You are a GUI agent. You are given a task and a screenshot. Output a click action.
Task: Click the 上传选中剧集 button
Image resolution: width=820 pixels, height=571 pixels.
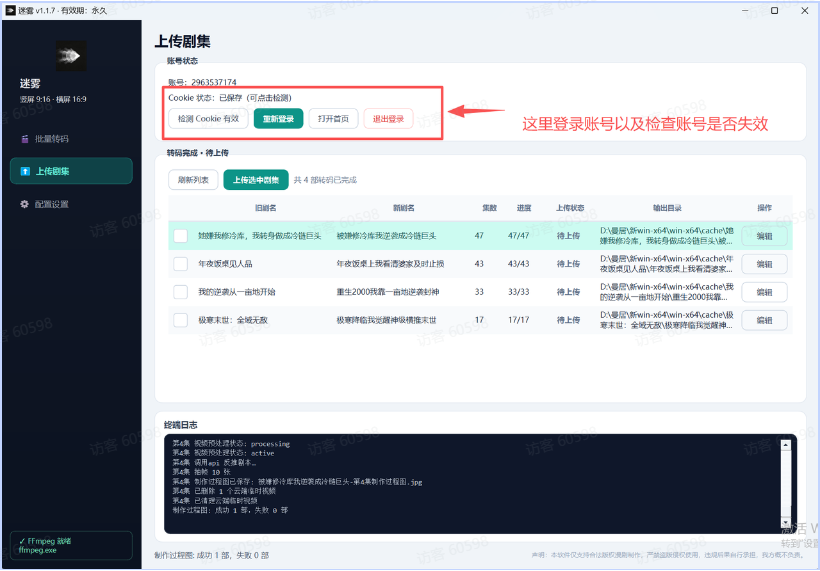tap(256, 180)
